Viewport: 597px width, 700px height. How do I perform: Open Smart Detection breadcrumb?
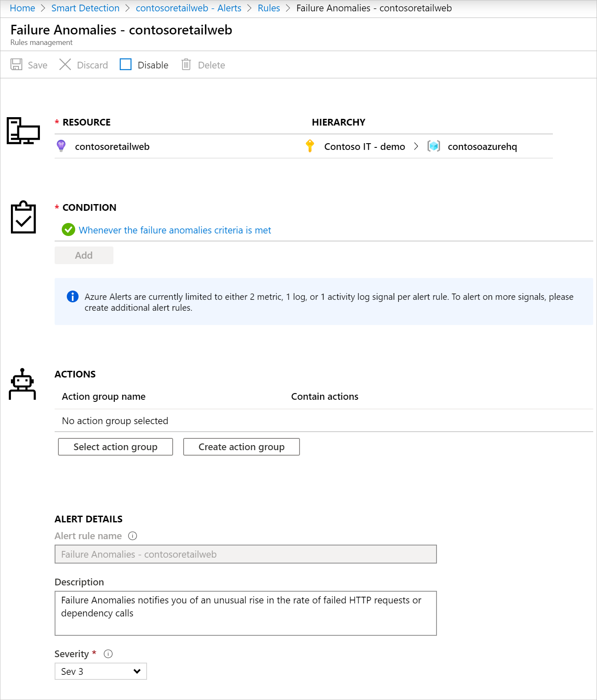point(85,8)
